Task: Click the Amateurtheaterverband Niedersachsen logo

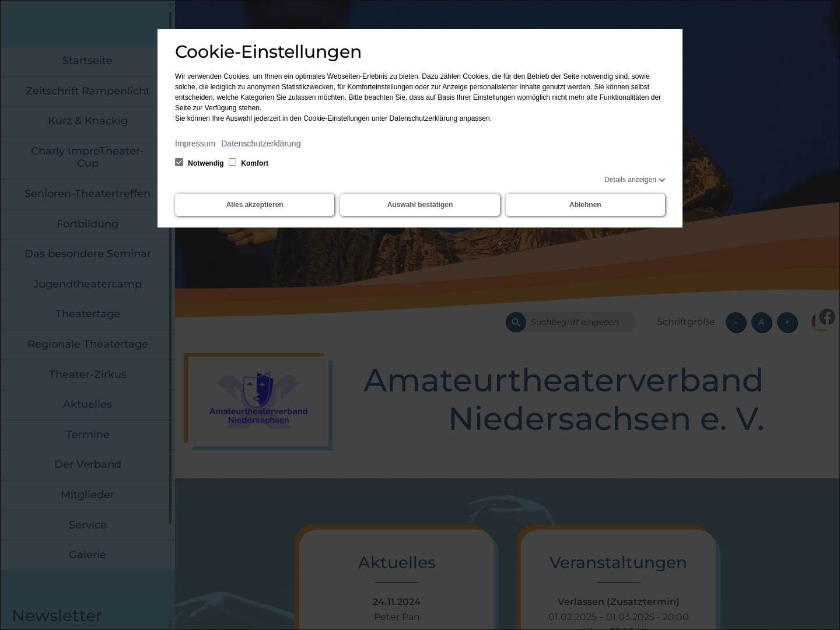Action: [258, 401]
